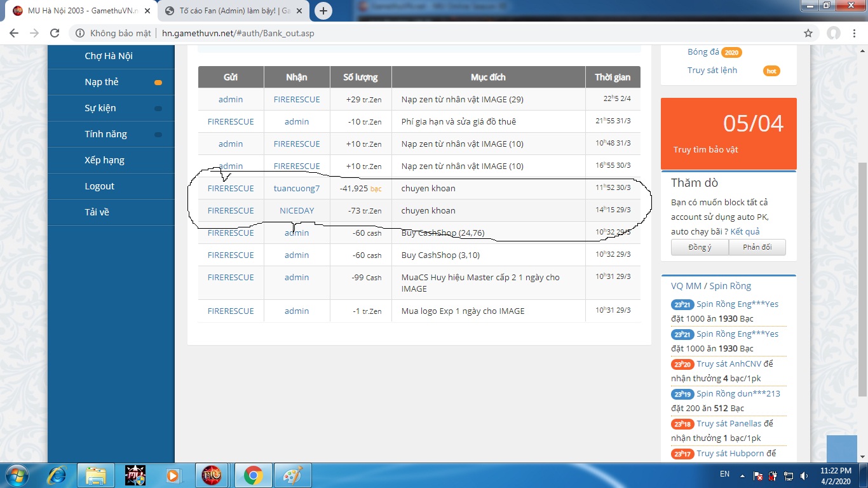Open a new tab with plus button
This screenshot has width=868, height=488.
tap(323, 11)
